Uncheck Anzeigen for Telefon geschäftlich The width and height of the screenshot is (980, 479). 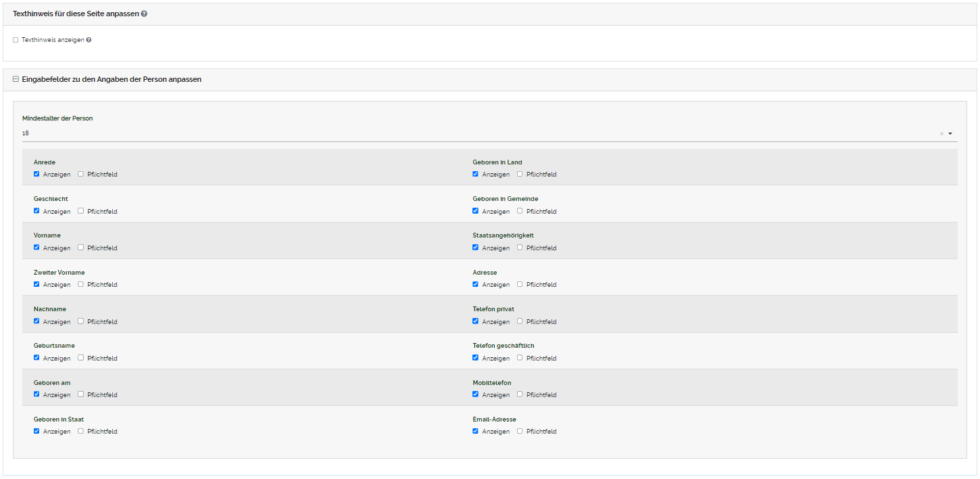[x=476, y=358]
